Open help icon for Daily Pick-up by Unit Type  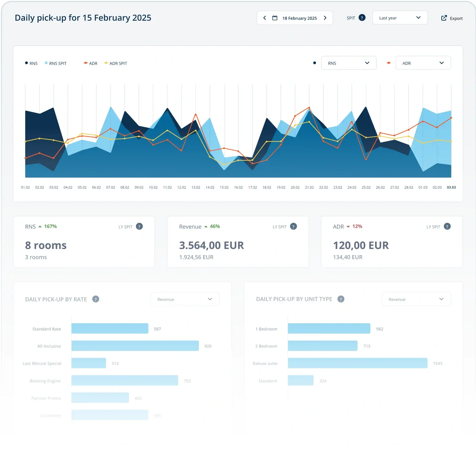pyautogui.click(x=341, y=299)
